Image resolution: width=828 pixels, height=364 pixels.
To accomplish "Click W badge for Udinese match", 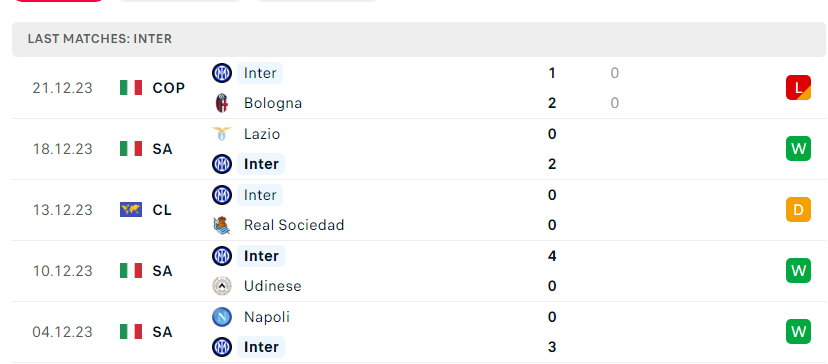I will (798, 270).
